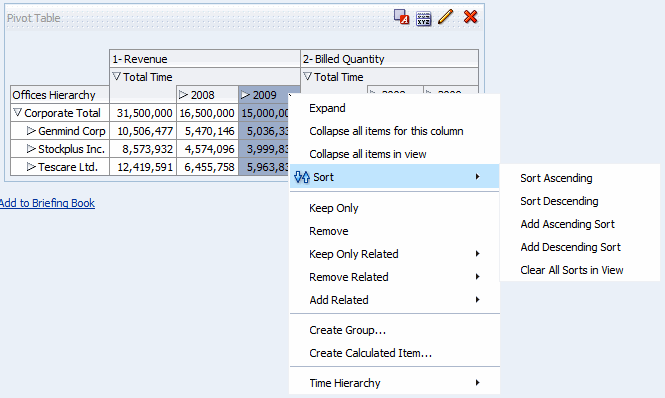
Task: Click the view properties XYZ icon
Action: point(423,19)
